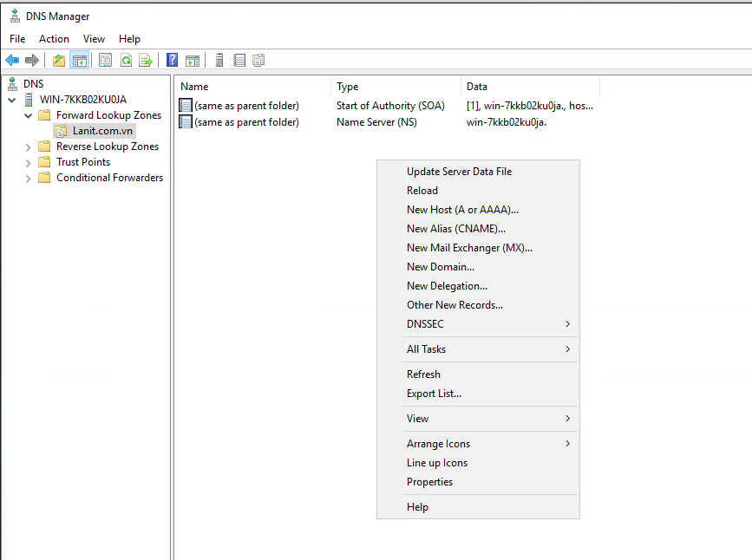Screen dimensions: 752x560
Task: Select New Alias (CNAME)...
Action: click(x=478, y=229)
